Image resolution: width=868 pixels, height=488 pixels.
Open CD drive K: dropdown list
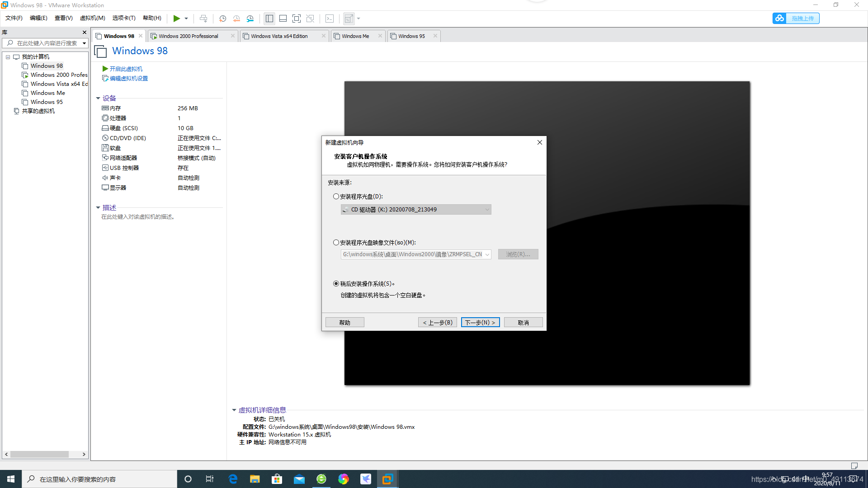pyautogui.click(x=487, y=210)
